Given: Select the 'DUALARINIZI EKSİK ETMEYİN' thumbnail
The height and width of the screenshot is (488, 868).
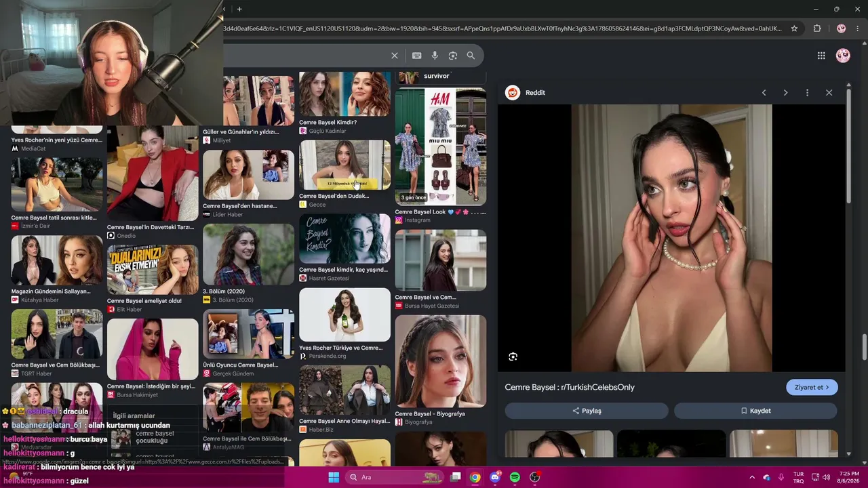Looking at the screenshot, I should click(x=153, y=270).
